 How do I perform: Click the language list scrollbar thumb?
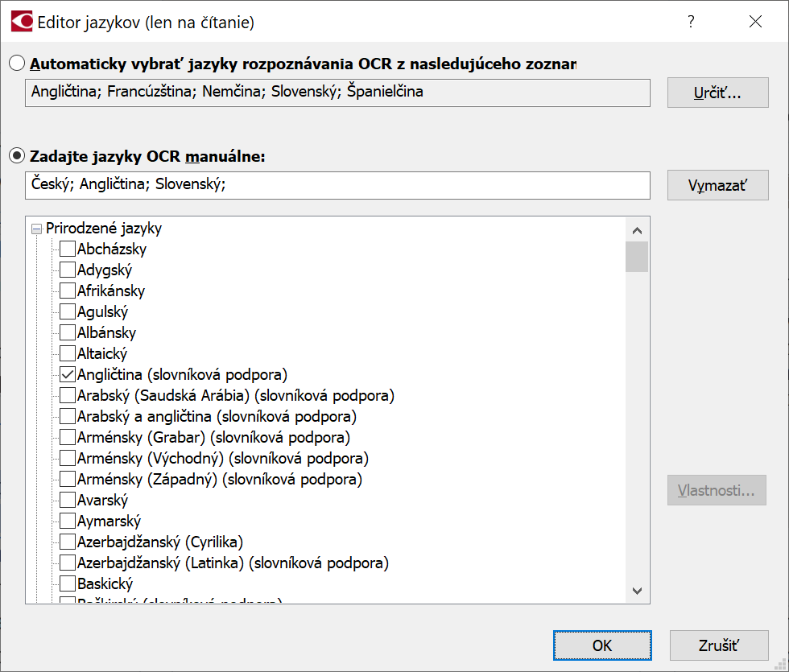click(637, 258)
